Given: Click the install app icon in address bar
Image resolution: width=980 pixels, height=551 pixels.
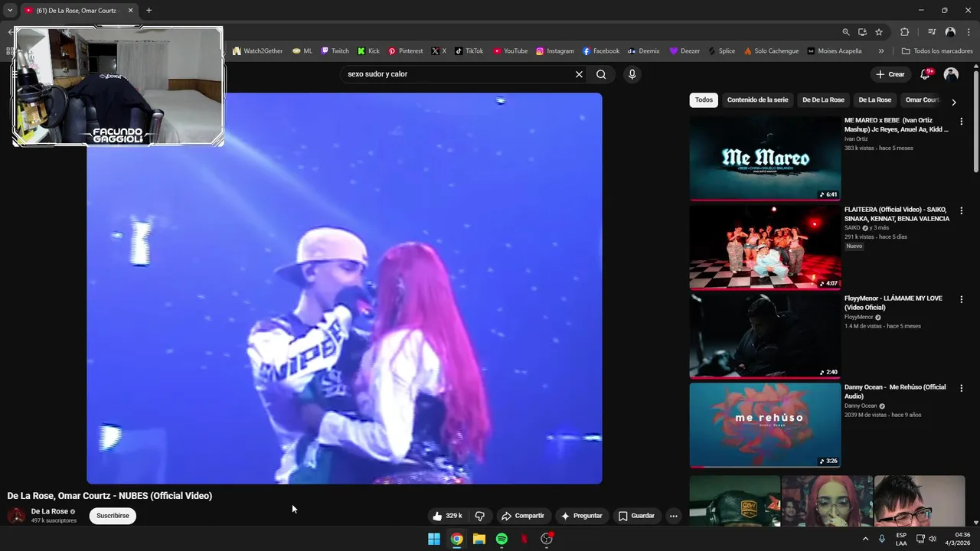Looking at the screenshot, I should point(862,32).
